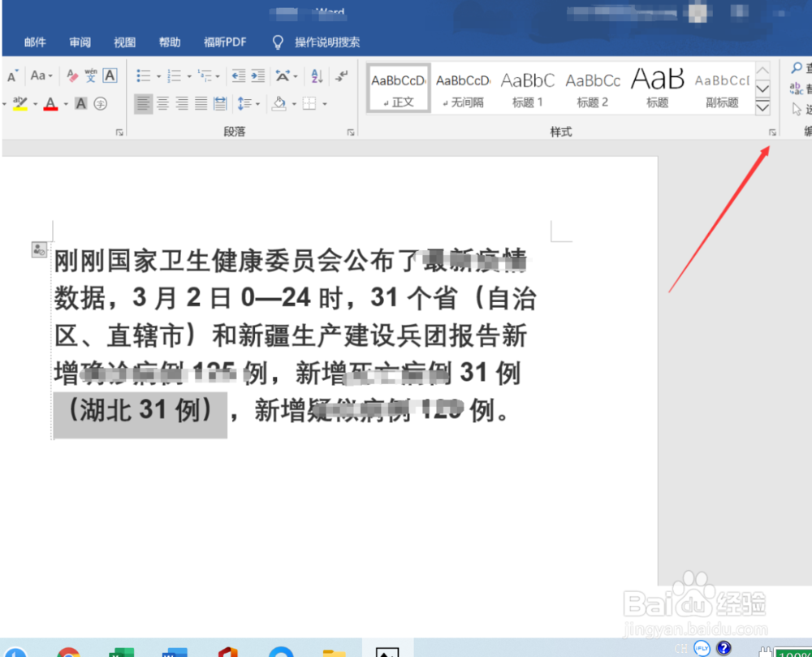Apply Character Border (boxed A) icon
Image resolution: width=812 pixels, height=657 pixels.
pyautogui.click(x=110, y=76)
